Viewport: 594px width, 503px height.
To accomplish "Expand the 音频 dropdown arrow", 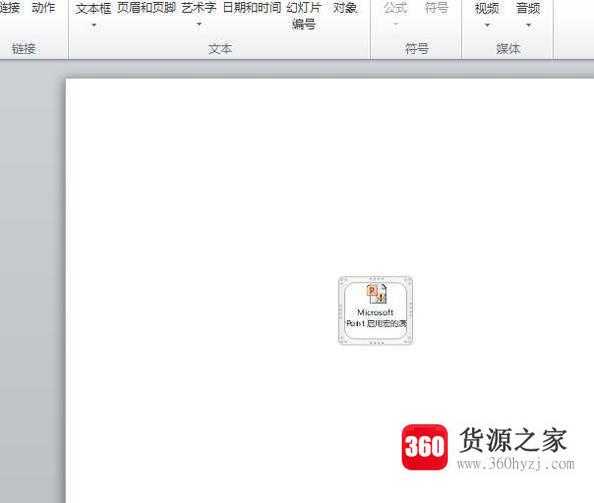I will pos(528,26).
